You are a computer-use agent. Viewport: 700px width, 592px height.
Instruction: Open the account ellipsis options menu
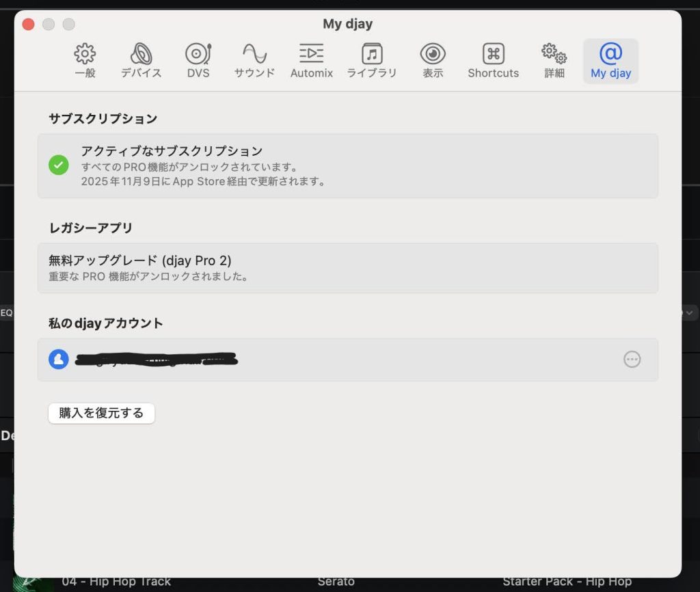click(632, 360)
